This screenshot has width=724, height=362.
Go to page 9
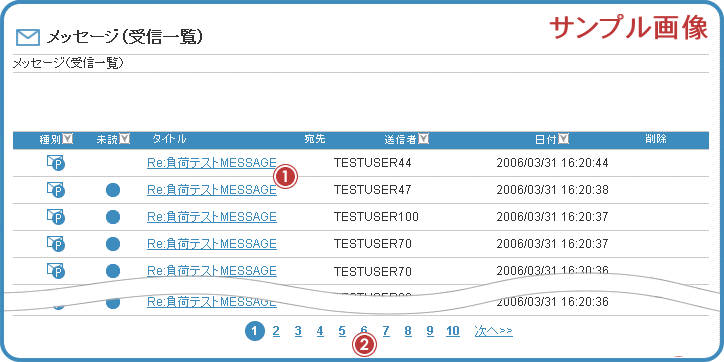coord(430,331)
